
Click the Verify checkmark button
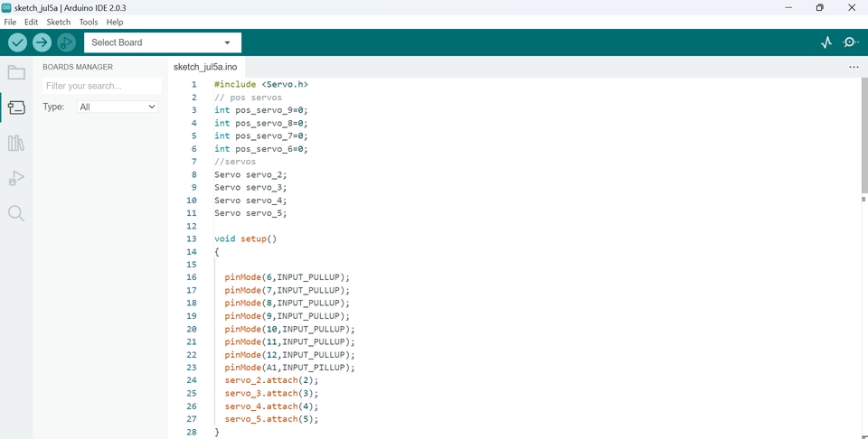(18, 42)
